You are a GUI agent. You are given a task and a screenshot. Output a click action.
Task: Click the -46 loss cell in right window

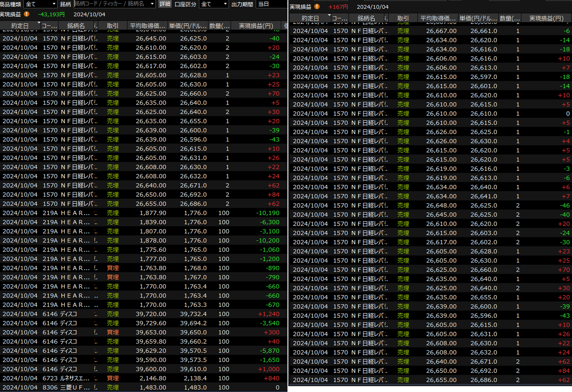click(565, 205)
